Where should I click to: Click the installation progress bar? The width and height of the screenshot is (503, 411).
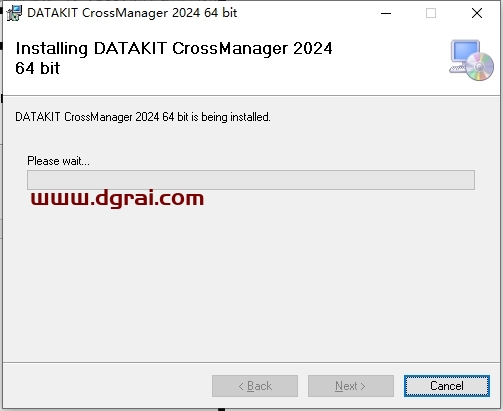[x=251, y=180]
